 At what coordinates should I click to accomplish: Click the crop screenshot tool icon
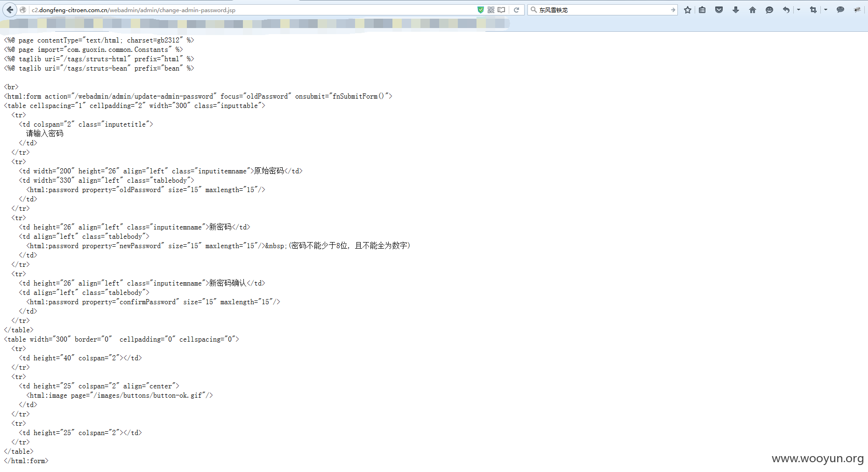click(x=813, y=10)
